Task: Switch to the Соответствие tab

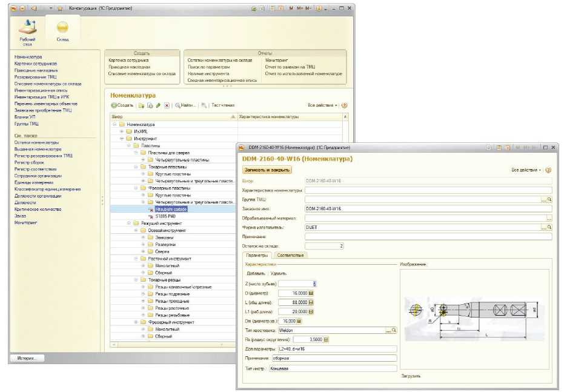Action: pos(291,255)
